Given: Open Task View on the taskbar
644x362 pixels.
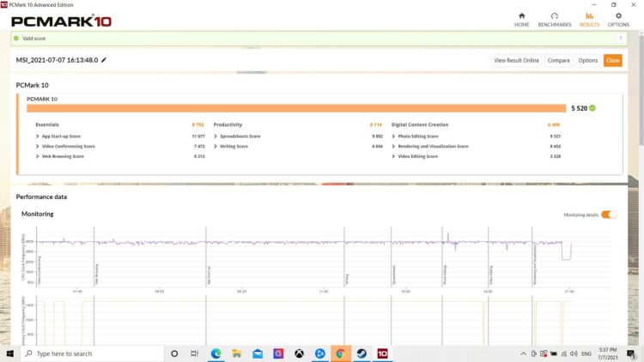Looking at the screenshot, I should point(195,353).
